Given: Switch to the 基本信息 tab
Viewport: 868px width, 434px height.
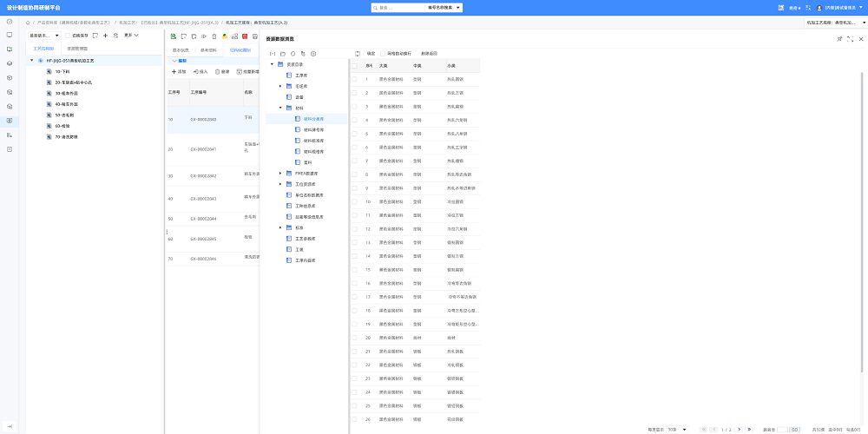Looking at the screenshot, I should (181, 50).
